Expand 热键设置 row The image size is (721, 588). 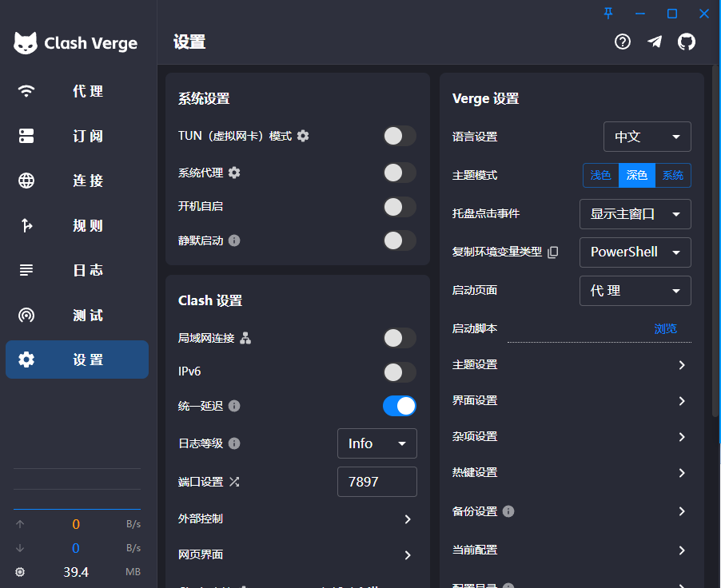[572, 472]
